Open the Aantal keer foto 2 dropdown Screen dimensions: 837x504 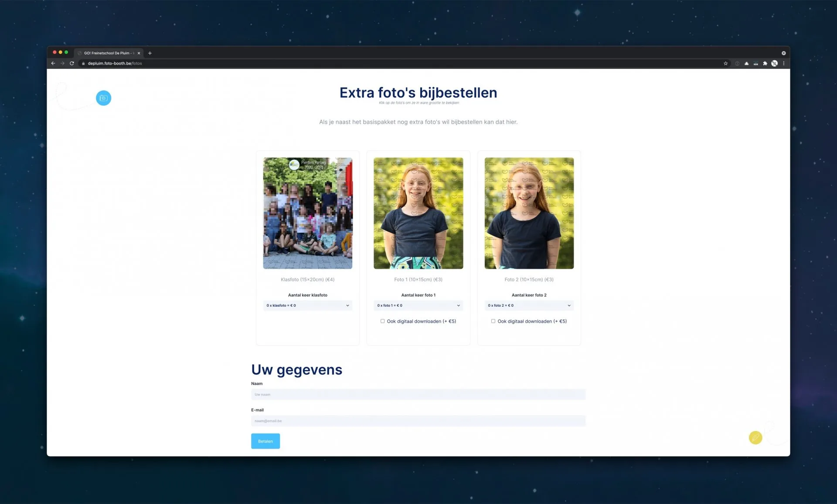pos(529,305)
